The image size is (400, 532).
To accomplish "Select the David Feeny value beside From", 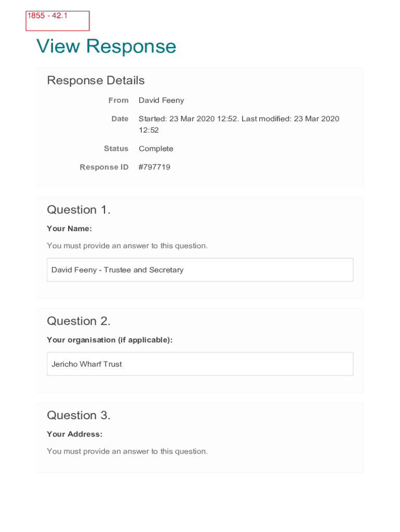I will click(161, 100).
